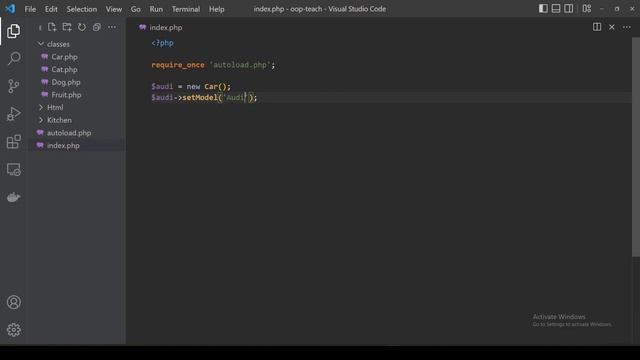Open the File menu

coord(30,9)
